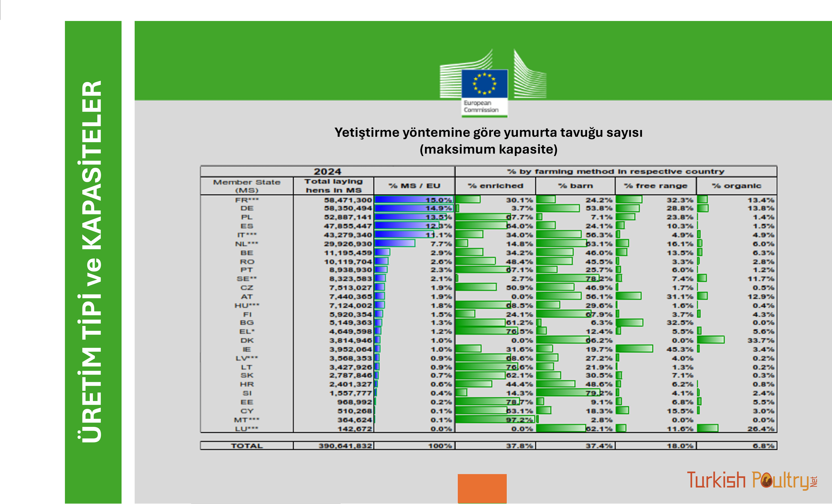The image size is (832, 504).
Task: Click the 'Total laying hens in MS' header
Action: coord(334,186)
